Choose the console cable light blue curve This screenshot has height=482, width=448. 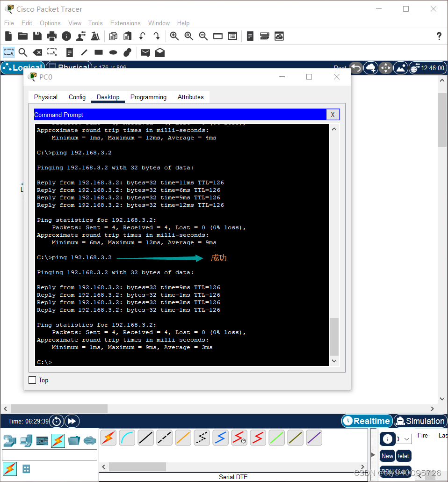click(x=127, y=438)
